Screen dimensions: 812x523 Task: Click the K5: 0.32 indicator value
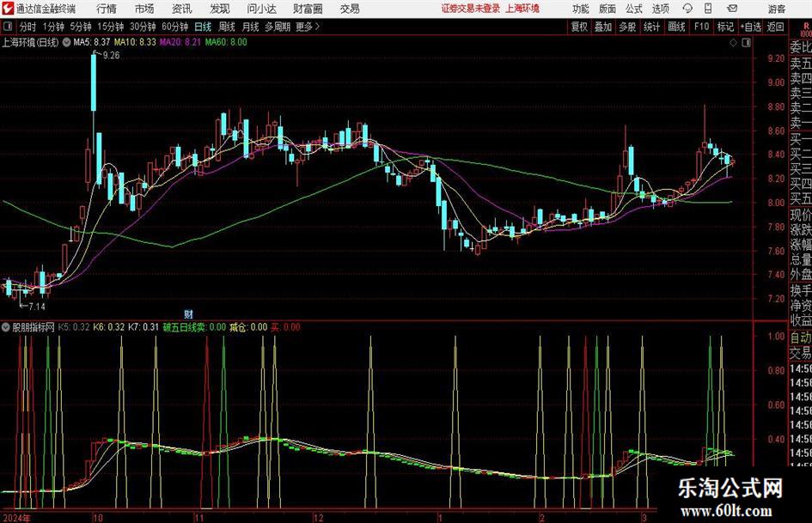(x=74, y=327)
